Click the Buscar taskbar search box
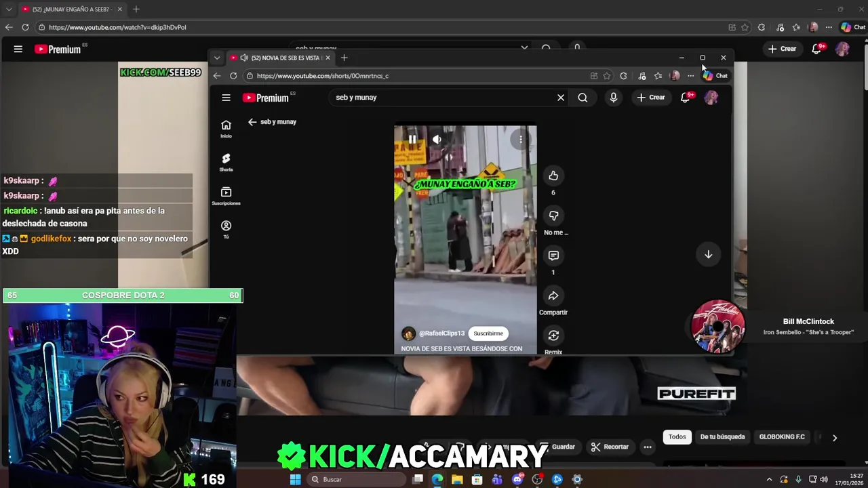The width and height of the screenshot is (868, 488). (355, 479)
